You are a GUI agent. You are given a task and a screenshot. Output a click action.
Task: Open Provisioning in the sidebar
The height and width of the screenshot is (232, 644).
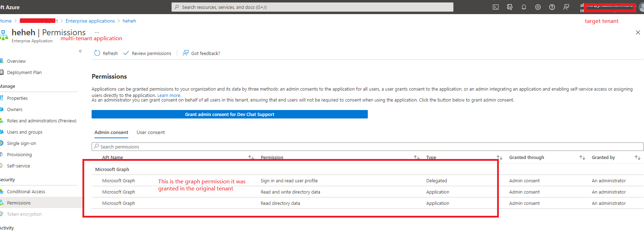[x=19, y=154]
